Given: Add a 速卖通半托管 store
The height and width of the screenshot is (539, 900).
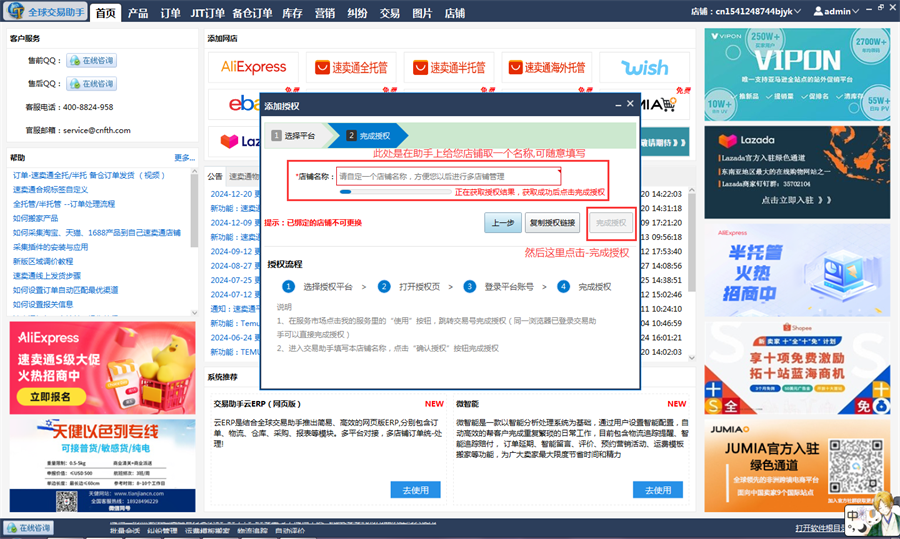Looking at the screenshot, I should coord(449,67).
